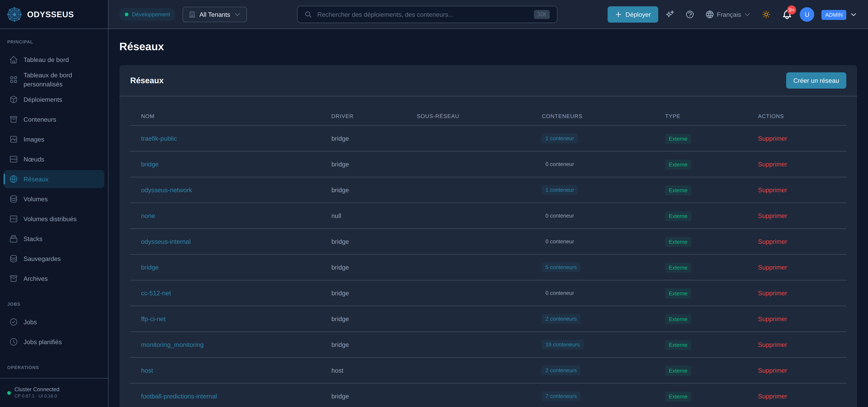Click the user avatar U
Screen dimensions: 868x407
click(807, 14)
